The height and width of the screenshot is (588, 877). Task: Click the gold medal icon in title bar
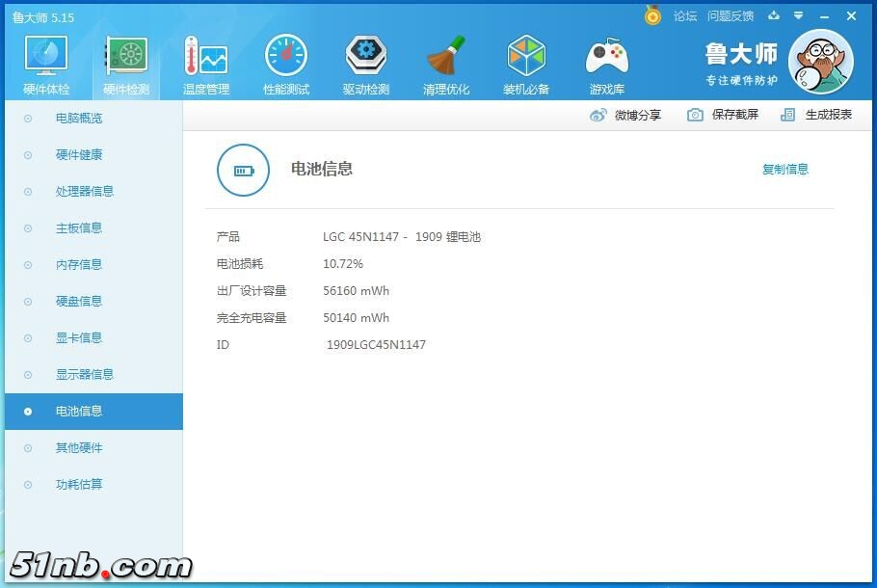click(652, 15)
